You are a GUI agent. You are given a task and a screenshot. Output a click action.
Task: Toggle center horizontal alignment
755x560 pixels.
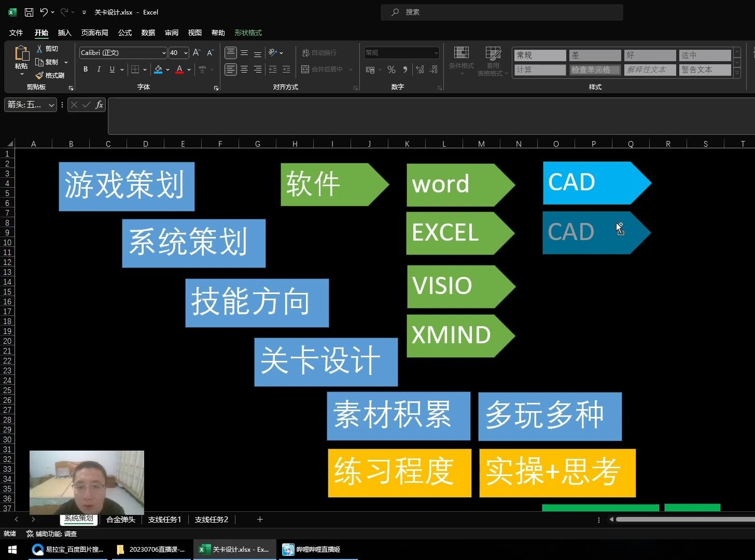[244, 69]
